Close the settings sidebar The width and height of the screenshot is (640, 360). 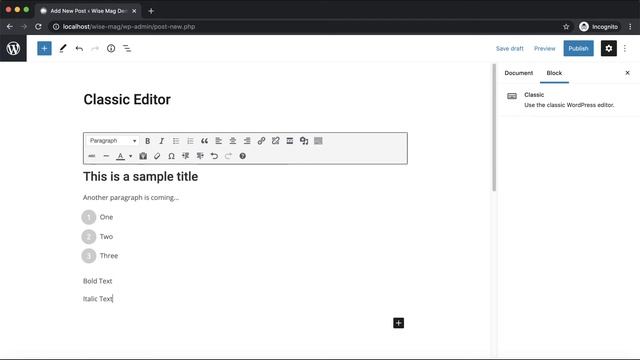click(627, 73)
